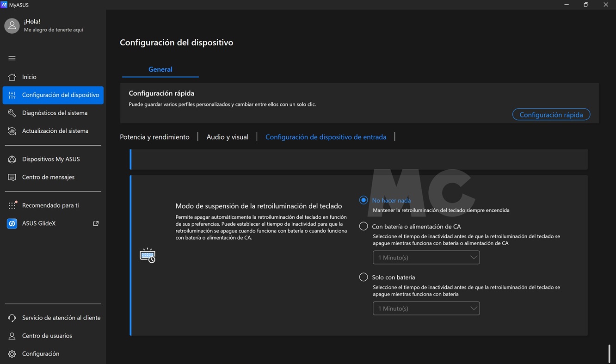Switch to the 'Potencia y rendimiento' tab
616x364 pixels.
(154, 137)
